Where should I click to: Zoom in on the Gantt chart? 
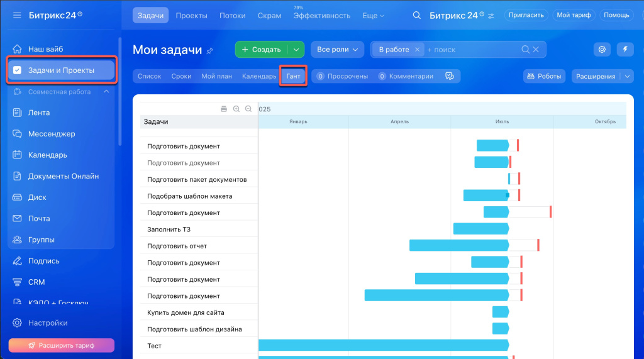236,109
